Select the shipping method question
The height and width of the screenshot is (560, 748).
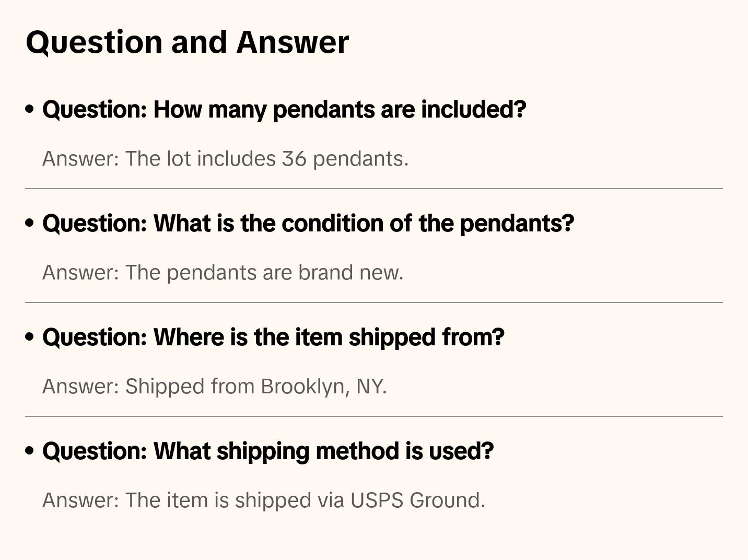coord(268,451)
